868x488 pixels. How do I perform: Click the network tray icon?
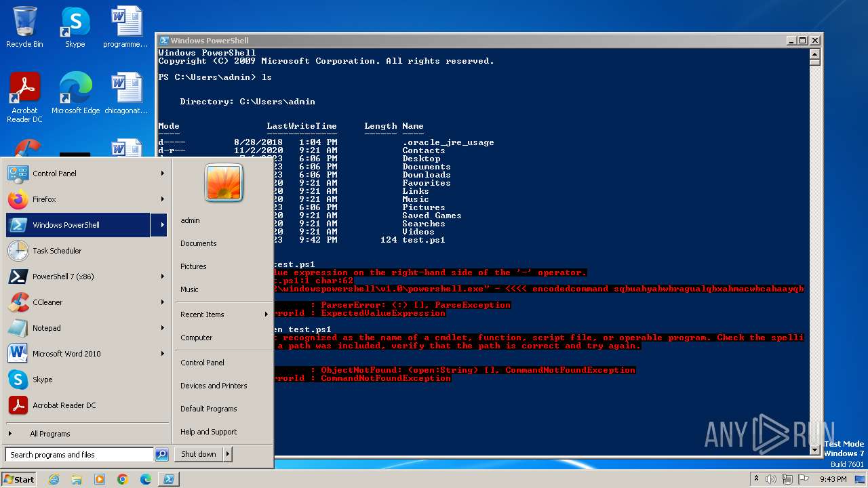(x=787, y=479)
